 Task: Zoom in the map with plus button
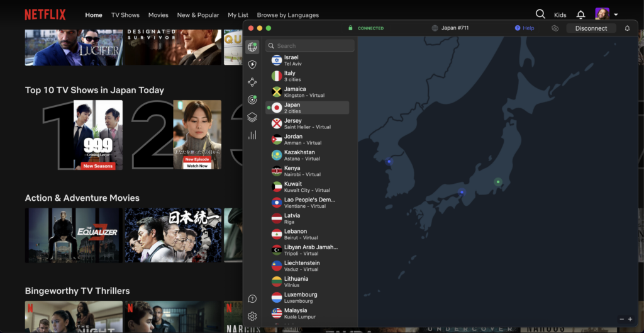[x=630, y=319]
